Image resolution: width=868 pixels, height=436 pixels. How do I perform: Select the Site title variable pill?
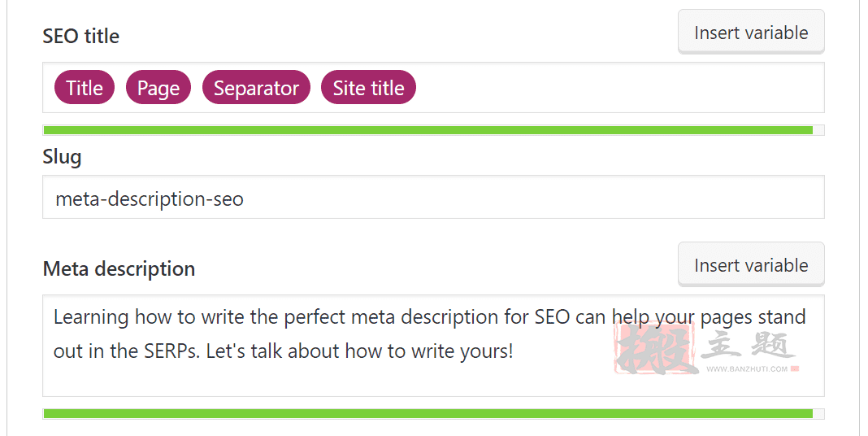[x=369, y=88]
